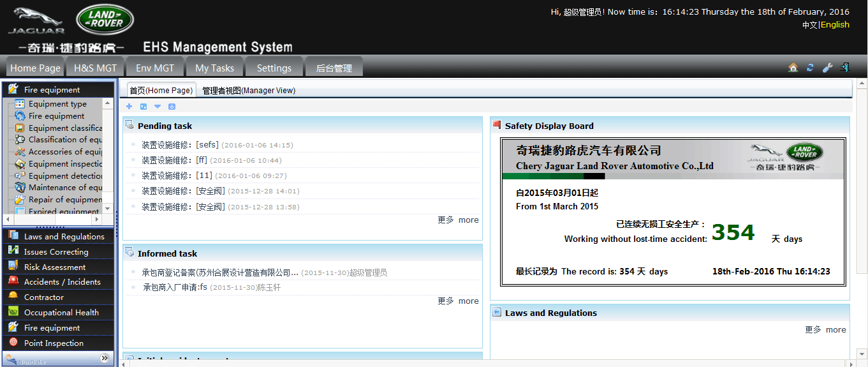Click the logout door icon
Screen dimensions: 868x367
click(844, 68)
